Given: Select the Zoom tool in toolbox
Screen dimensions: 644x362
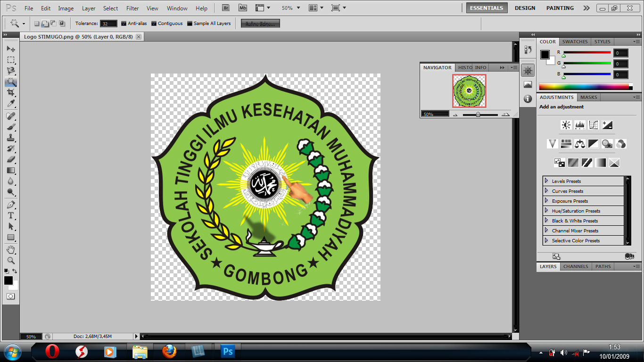Looking at the screenshot, I should (10, 260).
